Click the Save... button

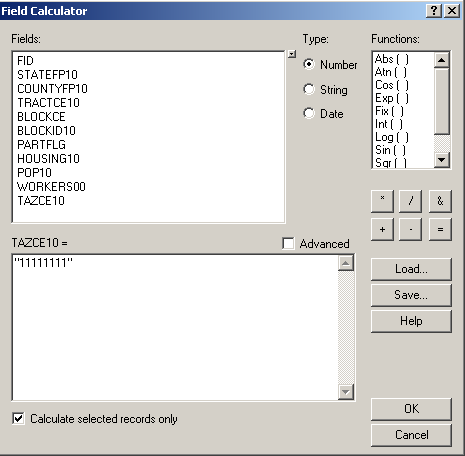411,295
